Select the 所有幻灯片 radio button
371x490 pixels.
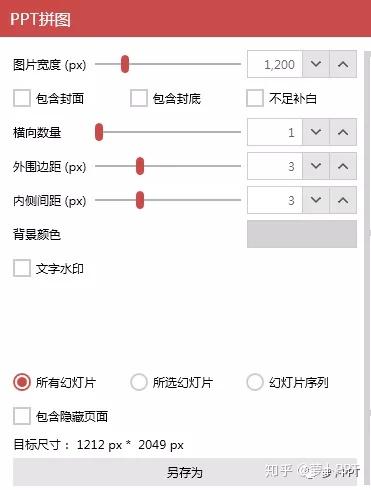22,382
